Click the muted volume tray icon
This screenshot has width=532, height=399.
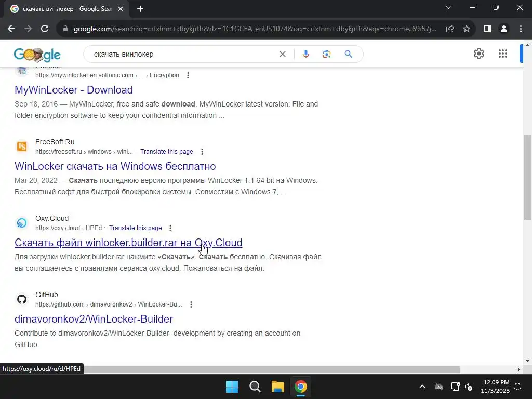point(469,387)
